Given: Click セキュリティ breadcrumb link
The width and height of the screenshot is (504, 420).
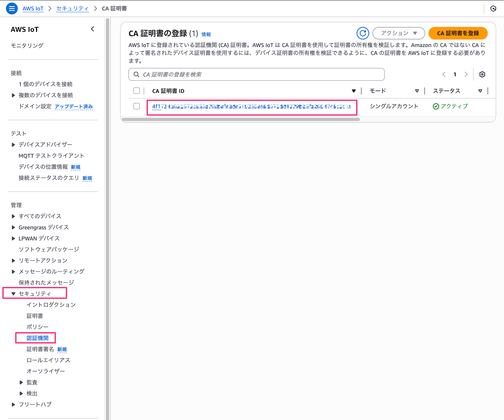Looking at the screenshot, I should pyautogui.click(x=72, y=9).
